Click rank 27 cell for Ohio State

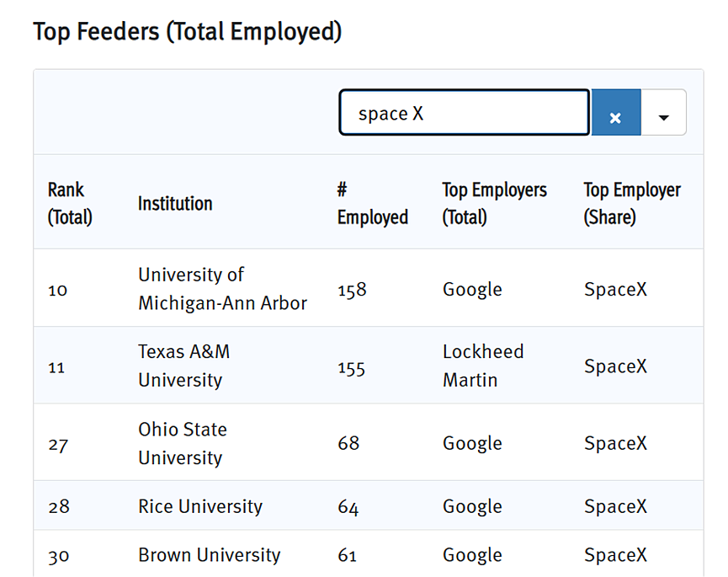point(58,445)
